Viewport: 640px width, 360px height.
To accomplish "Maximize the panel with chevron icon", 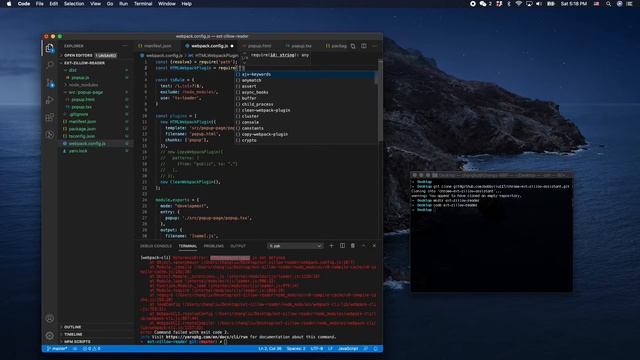I will 364,246.
